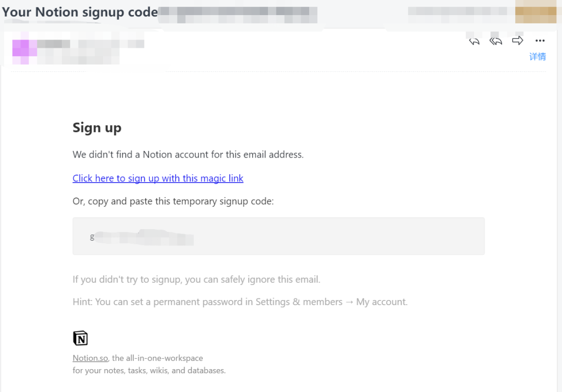Expand email details via 详情
The image size is (562, 392).
click(538, 57)
